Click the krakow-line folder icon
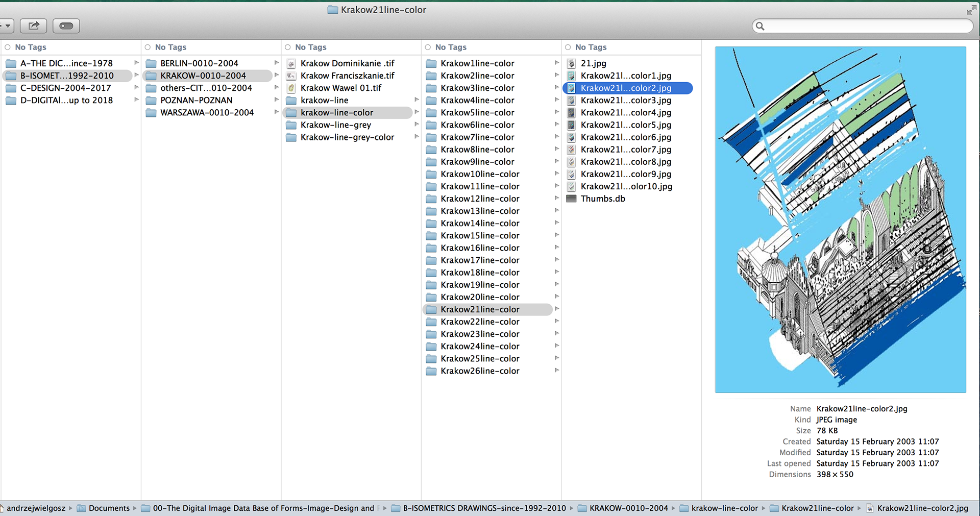980x516 pixels. pos(291,100)
